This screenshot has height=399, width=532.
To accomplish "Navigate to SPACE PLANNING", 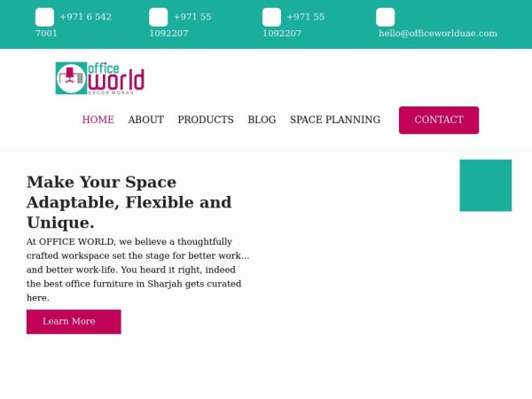I will (335, 120).
